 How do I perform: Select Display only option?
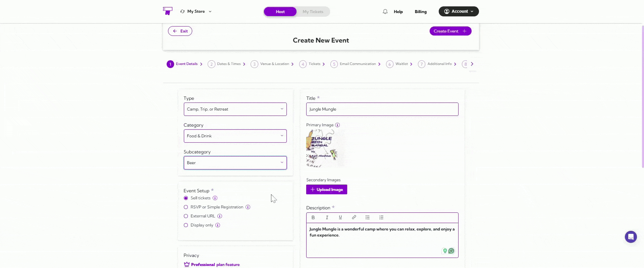(x=186, y=225)
